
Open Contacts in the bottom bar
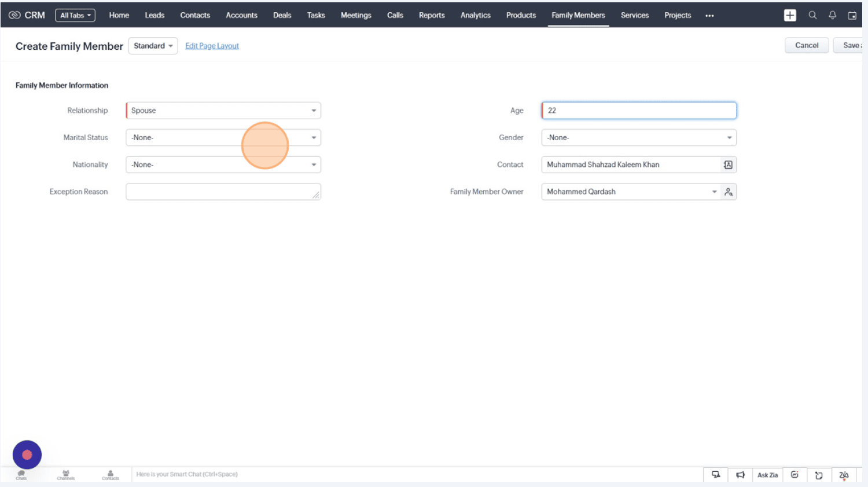click(111, 475)
